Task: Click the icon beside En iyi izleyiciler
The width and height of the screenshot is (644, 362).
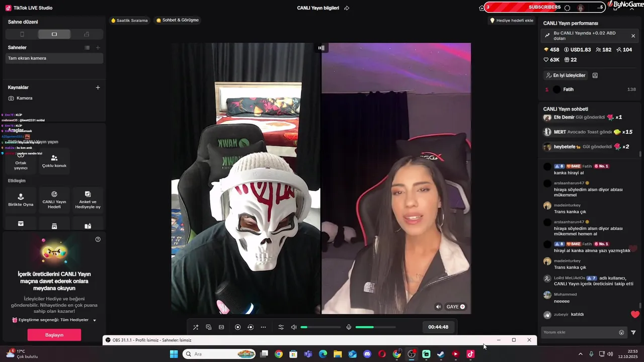Action: point(595,75)
